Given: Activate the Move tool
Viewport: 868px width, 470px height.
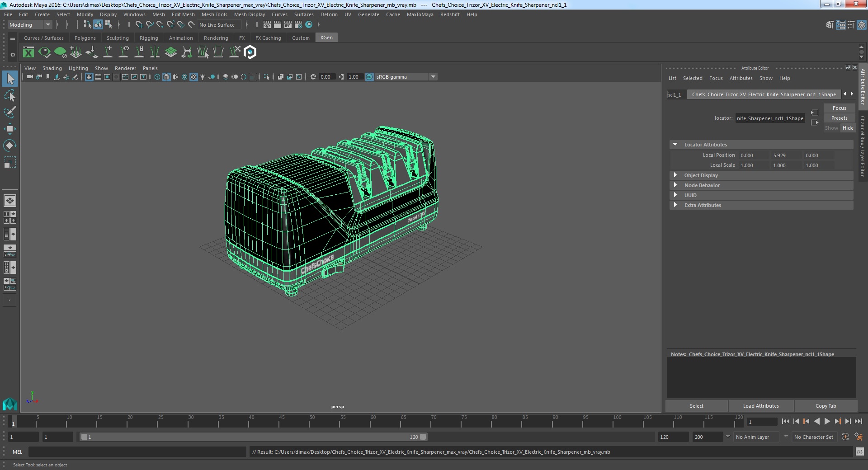Looking at the screenshot, I should [10, 129].
